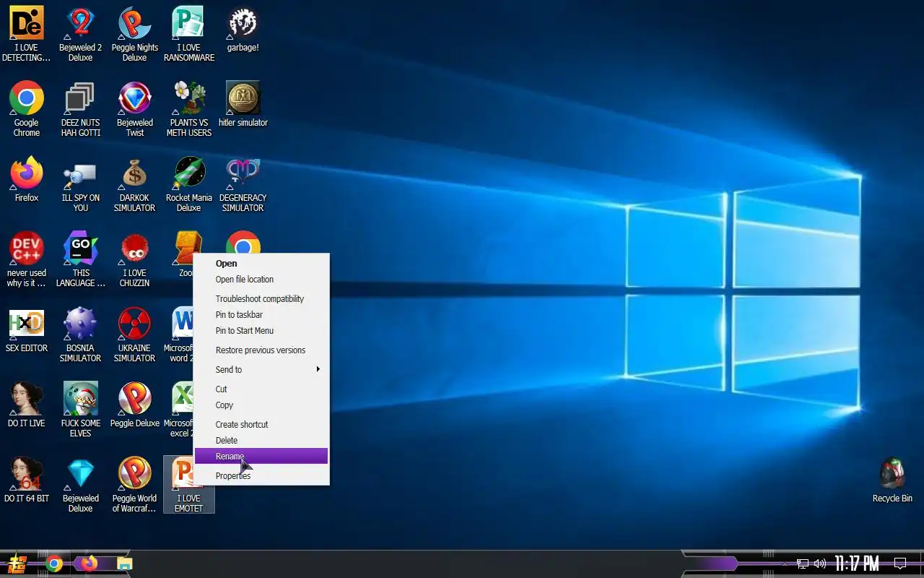Select the DARKOK SIMULATOR money bag icon
The image size is (924, 578).
coord(134,184)
